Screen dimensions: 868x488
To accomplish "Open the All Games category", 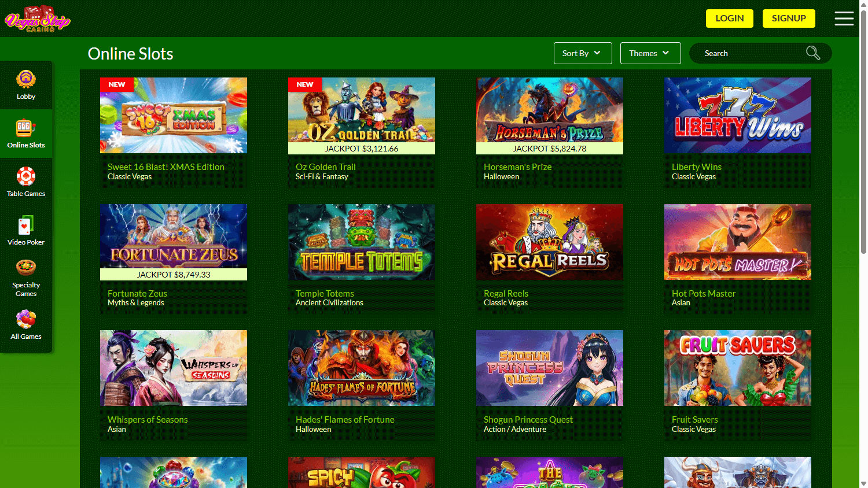I will point(26,324).
